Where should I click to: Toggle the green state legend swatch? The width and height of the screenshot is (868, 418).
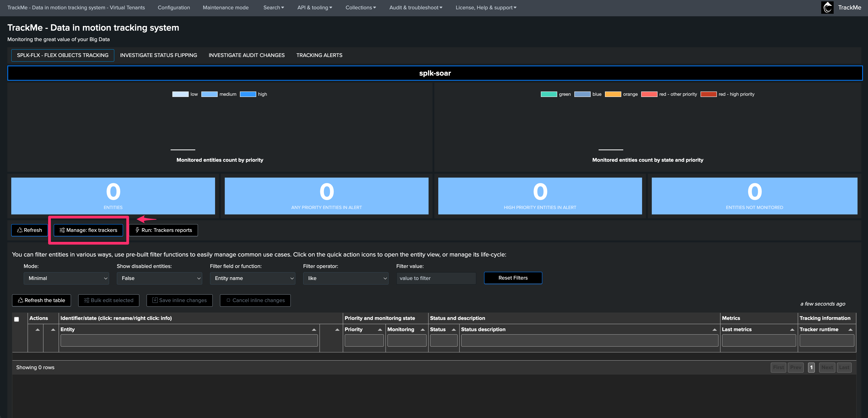549,94
